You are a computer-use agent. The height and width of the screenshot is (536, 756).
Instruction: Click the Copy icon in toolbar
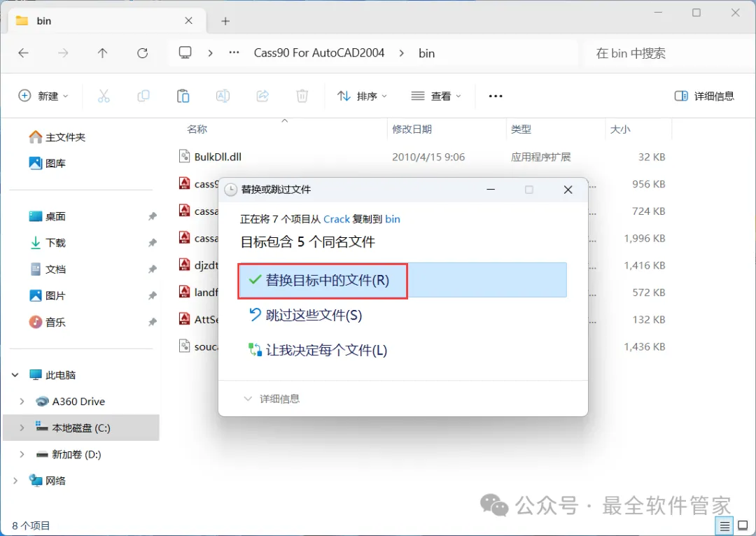[143, 96]
